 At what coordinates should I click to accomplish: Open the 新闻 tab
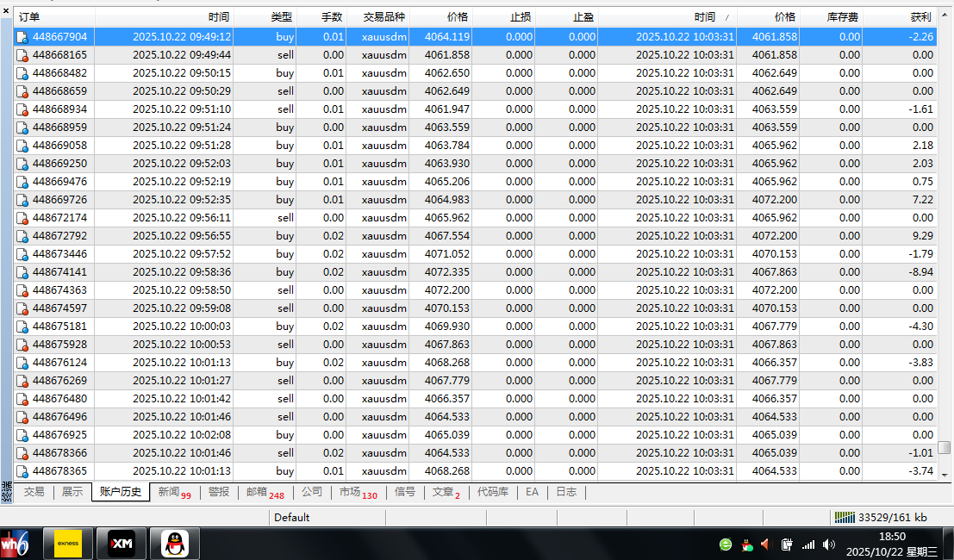173,492
